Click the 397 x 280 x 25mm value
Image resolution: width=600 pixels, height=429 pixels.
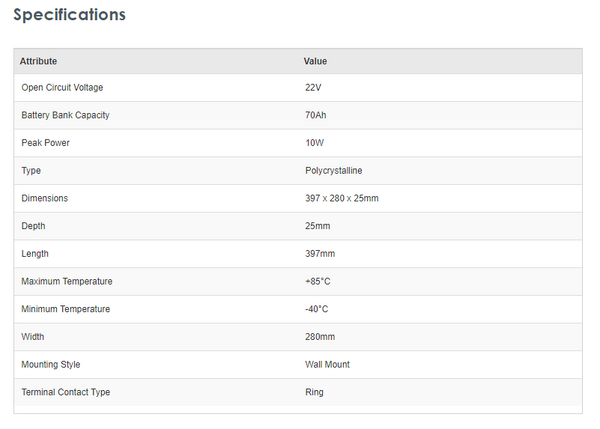[341, 198]
